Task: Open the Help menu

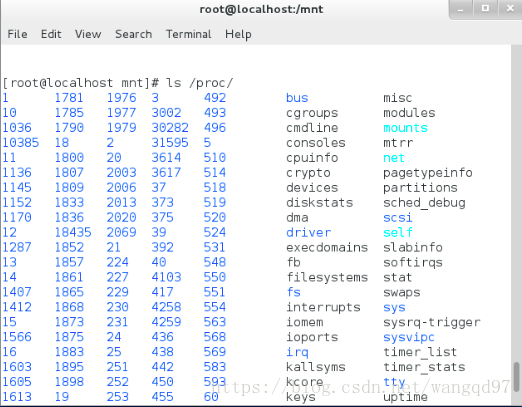Action: (238, 34)
